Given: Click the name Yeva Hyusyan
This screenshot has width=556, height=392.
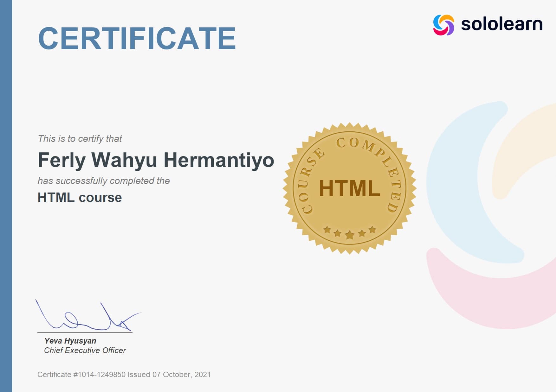Looking at the screenshot, I should (x=70, y=341).
